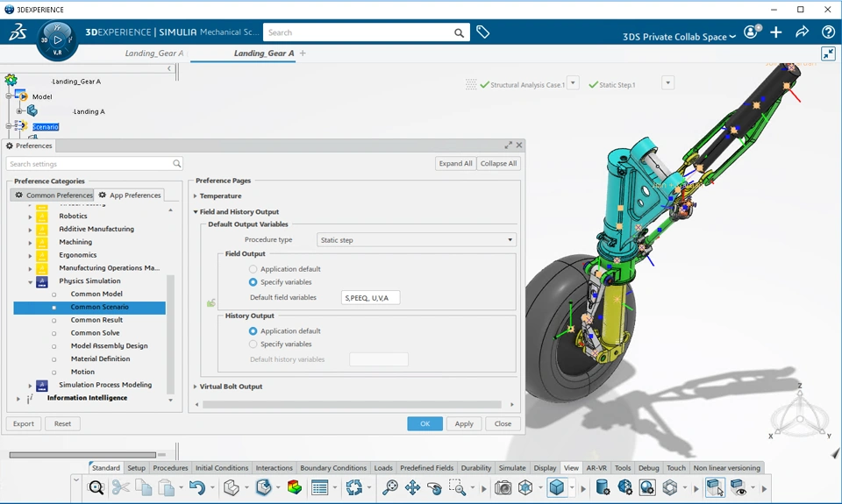The image size is (842, 504).
Task: Click the camera capture icon
Action: (x=503, y=487)
